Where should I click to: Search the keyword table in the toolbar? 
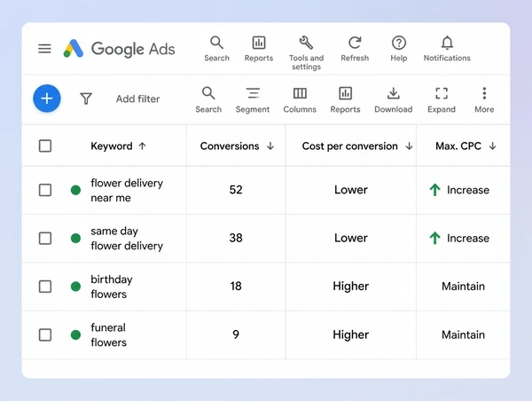click(x=208, y=100)
